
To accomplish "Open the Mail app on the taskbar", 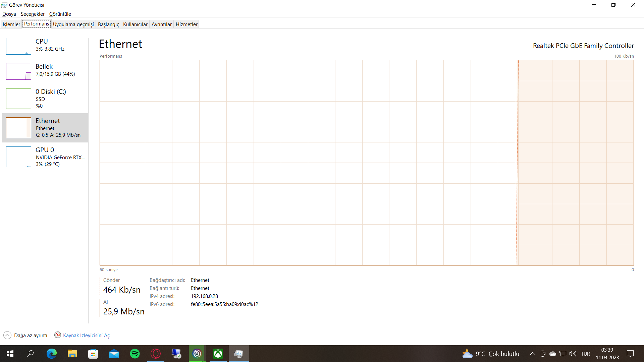I will [114, 354].
